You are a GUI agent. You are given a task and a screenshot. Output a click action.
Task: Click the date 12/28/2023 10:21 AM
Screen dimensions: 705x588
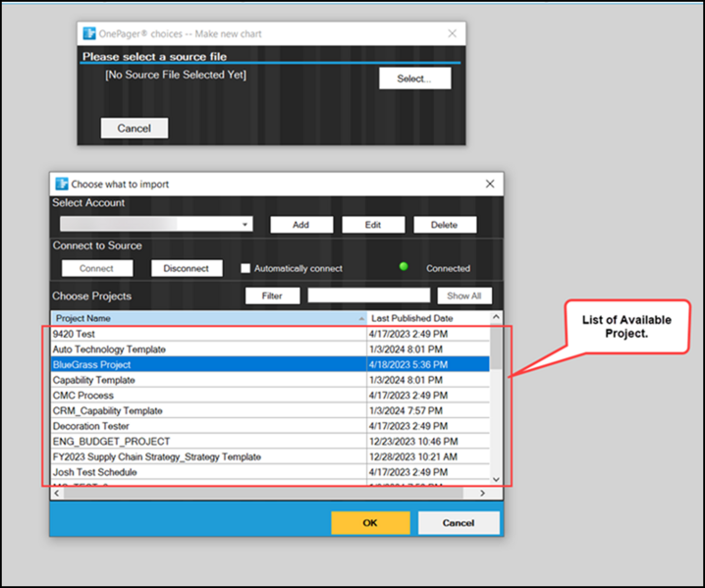[413, 456]
